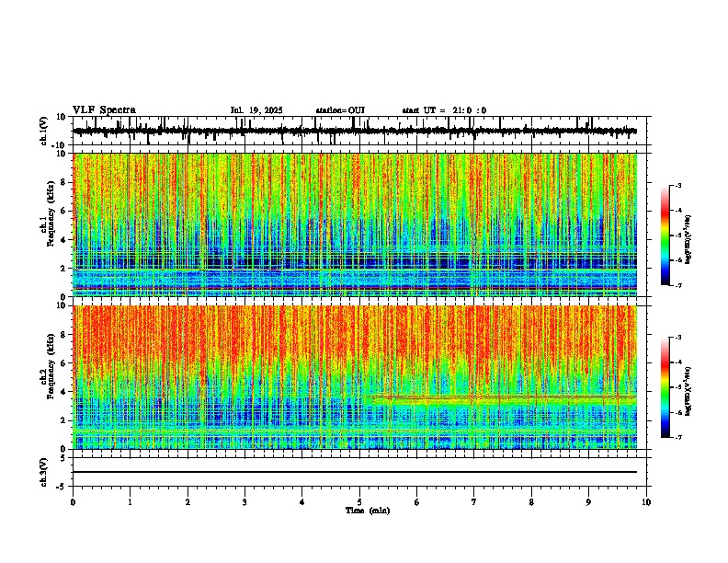This screenshot has height=563, width=728.
Task: Click the "3" tick on the time axis
Action: (245, 502)
